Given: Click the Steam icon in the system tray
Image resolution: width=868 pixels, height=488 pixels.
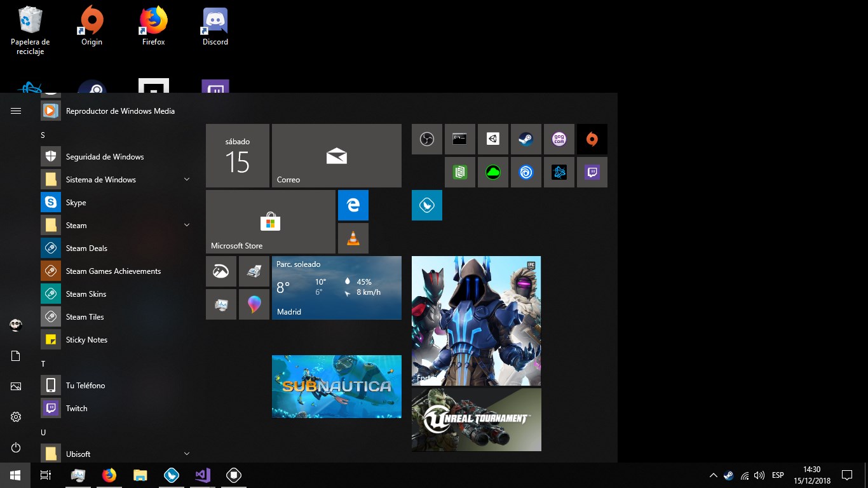Looking at the screenshot, I should tap(729, 475).
